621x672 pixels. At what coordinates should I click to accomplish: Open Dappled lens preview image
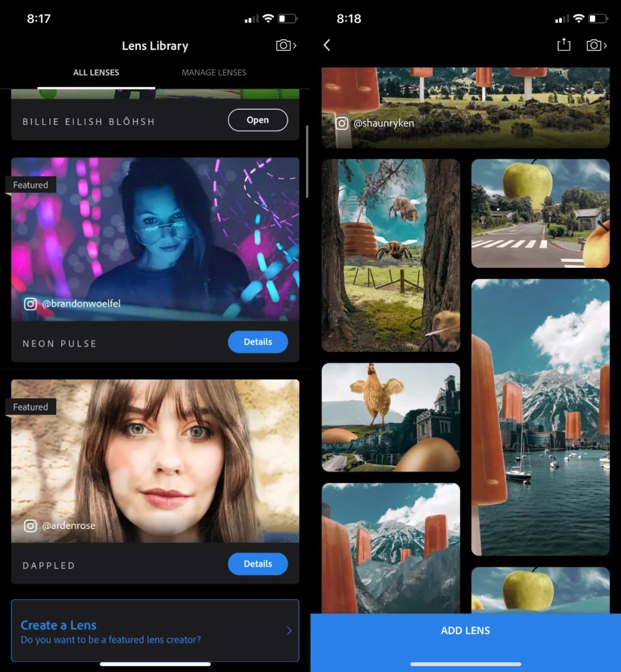[x=155, y=461]
